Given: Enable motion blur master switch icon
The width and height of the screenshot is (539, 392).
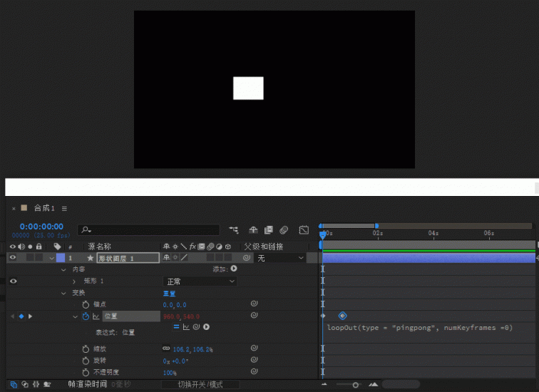Looking at the screenshot, I should point(284,229).
